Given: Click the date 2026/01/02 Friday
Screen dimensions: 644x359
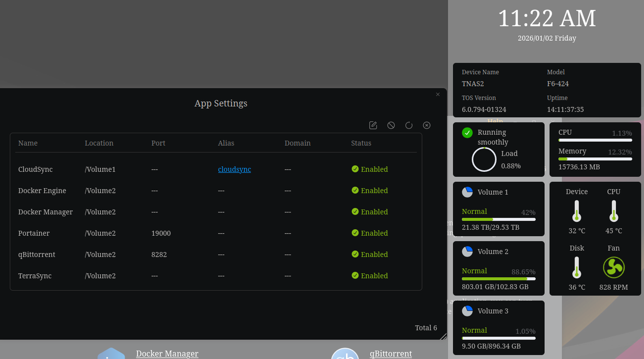Looking at the screenshot, I should pyautogui.click(x=547, y=38).
